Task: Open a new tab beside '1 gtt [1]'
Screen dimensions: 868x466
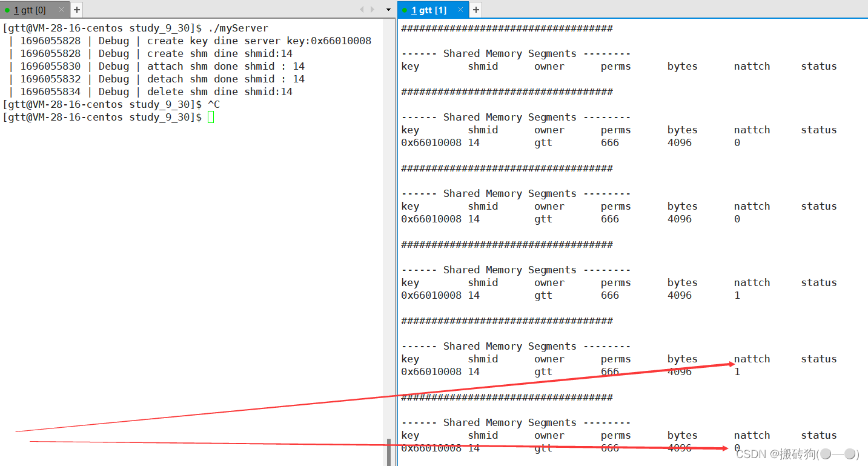Action: [x=476, y=10]
